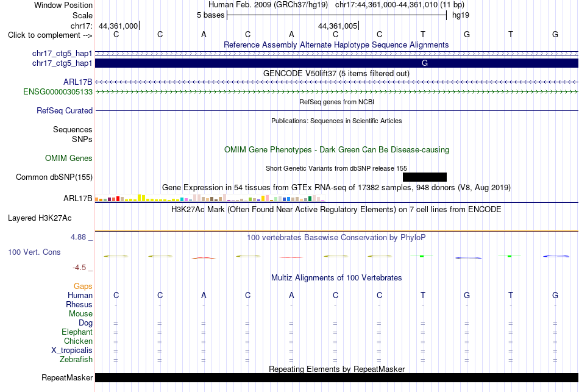This screenshot has width=579, height=392.
Task: Click the RepeatMasker track label
Action: pyautogui.click(x=67, y=377)
